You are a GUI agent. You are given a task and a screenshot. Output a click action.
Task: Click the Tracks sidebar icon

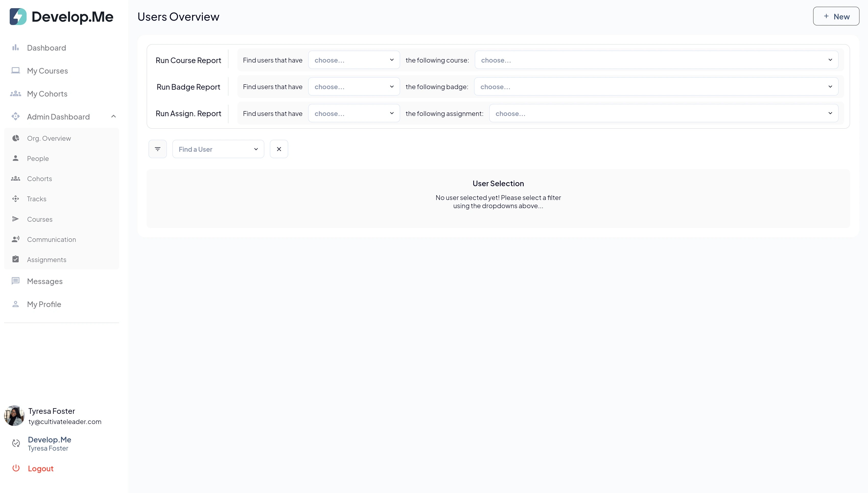[x=16, y=199]
